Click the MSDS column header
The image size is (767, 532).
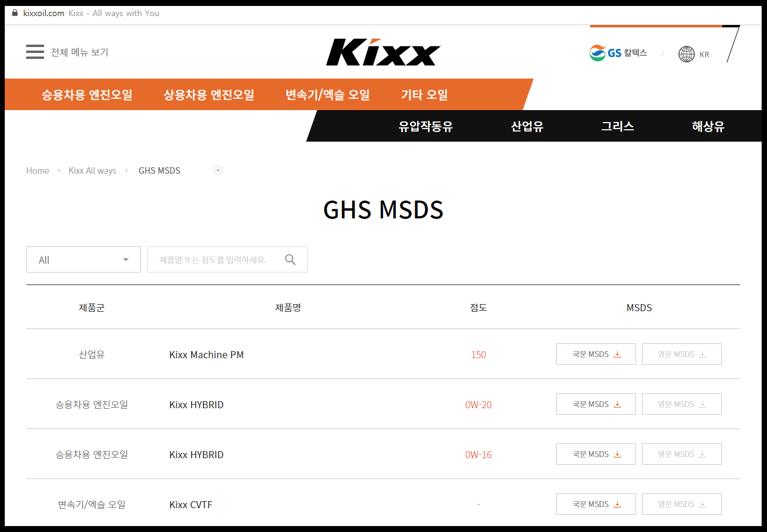tap(639, 308)
